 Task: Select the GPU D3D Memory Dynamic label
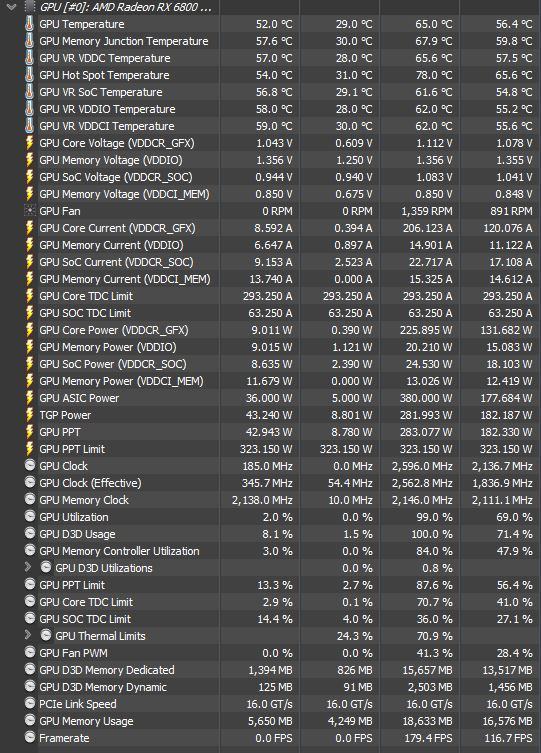click(103, 687)
